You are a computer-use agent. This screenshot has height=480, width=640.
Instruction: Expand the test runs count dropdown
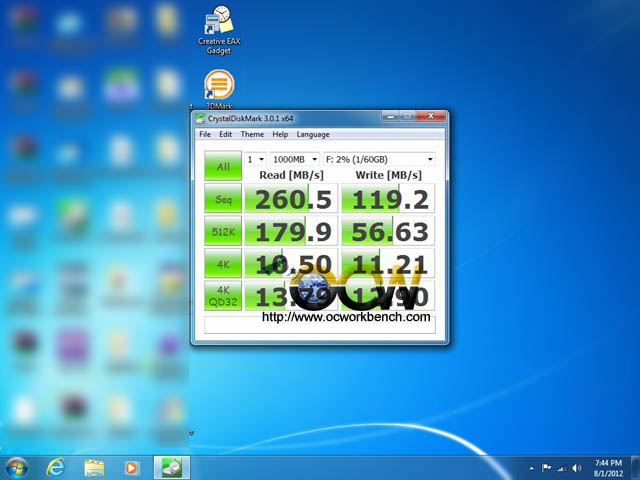[255, 159]
